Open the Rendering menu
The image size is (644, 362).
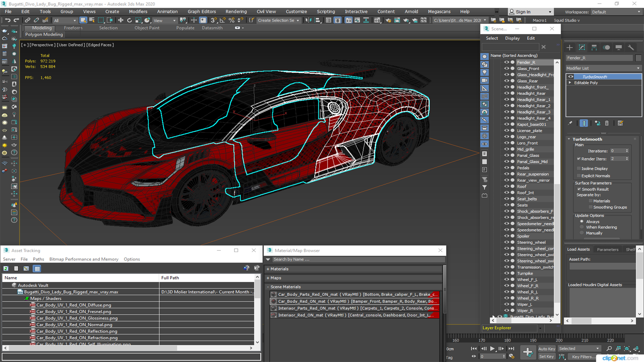(236, 12)
